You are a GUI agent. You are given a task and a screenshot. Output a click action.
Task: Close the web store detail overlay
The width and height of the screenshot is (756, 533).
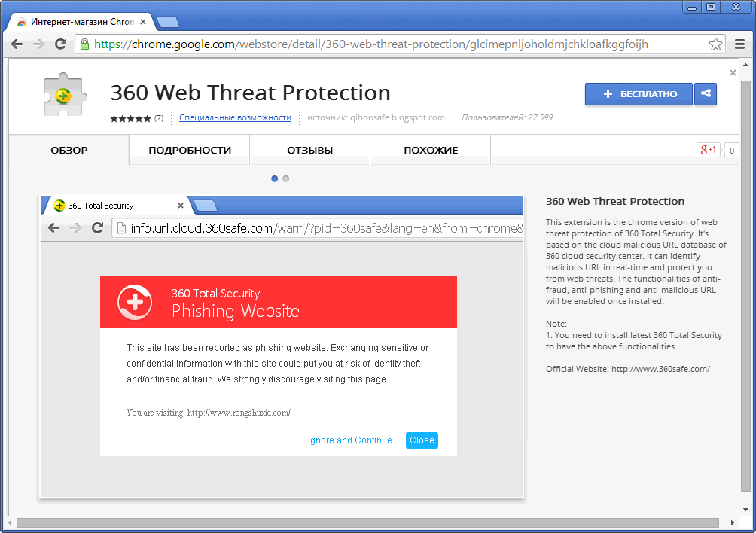tap(733, 73)
